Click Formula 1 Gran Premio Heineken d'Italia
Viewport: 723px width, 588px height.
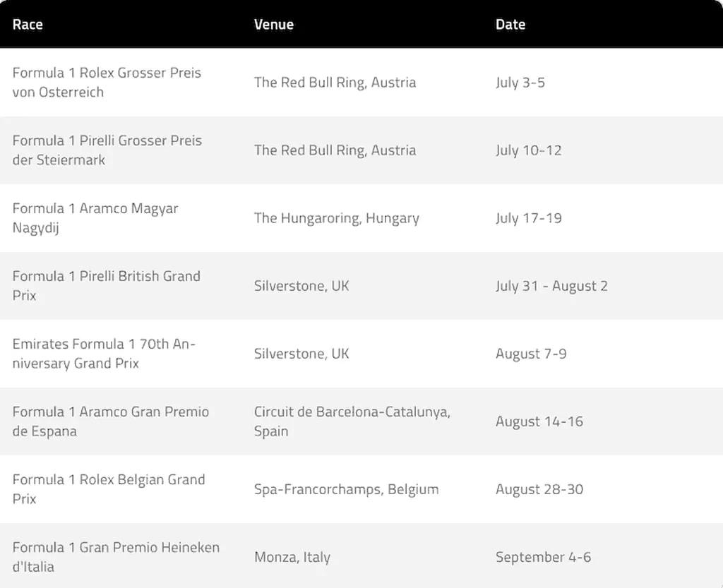[116, 557]
